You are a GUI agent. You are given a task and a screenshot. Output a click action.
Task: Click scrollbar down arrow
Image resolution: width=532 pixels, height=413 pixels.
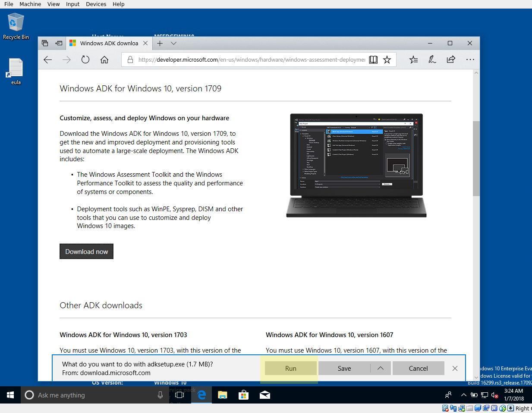[476, 377]
